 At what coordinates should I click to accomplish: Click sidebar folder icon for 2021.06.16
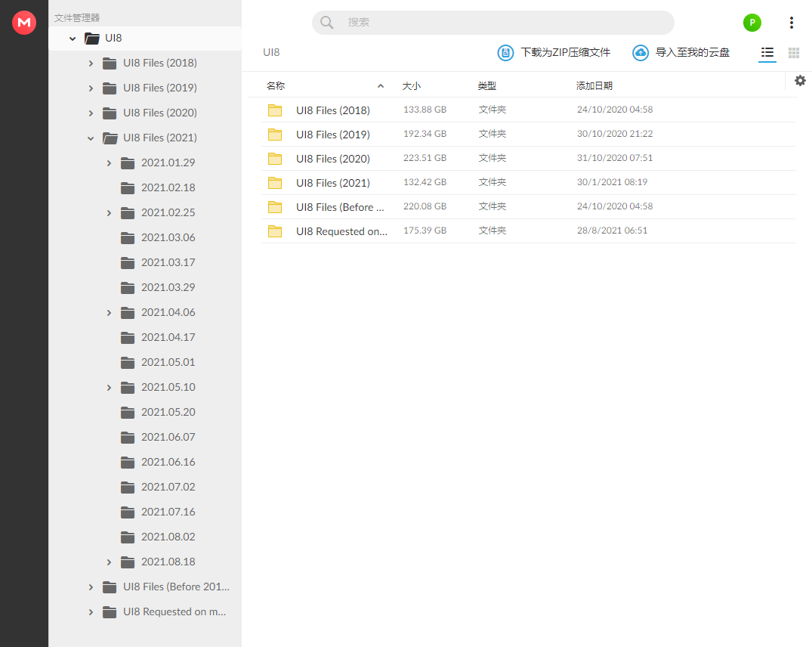[128, 462]
